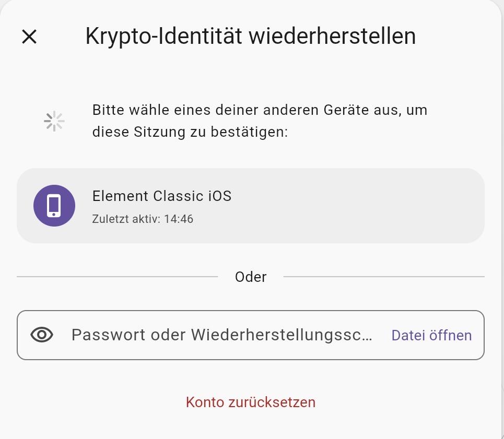Choose the Element Classic iOS device

pos(251,206)
